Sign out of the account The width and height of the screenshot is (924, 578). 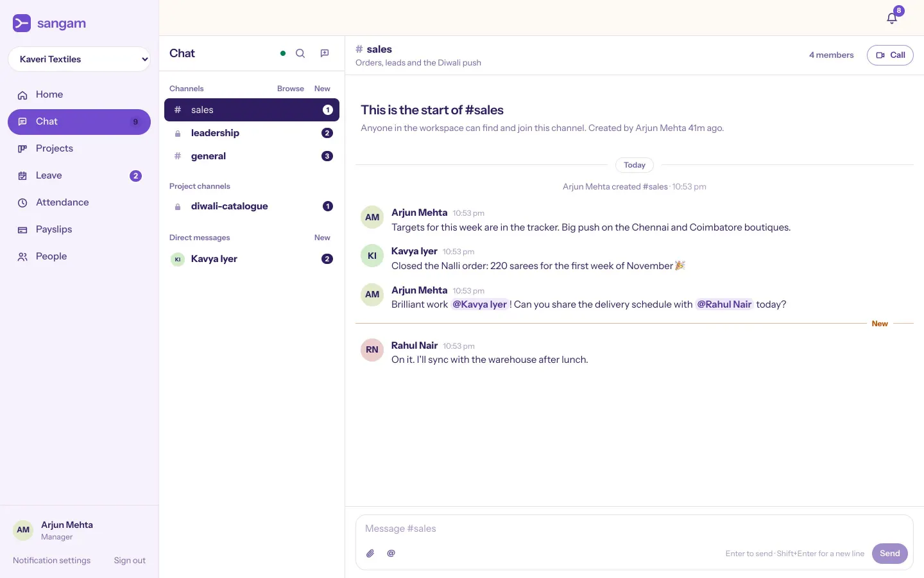[130, 561]
